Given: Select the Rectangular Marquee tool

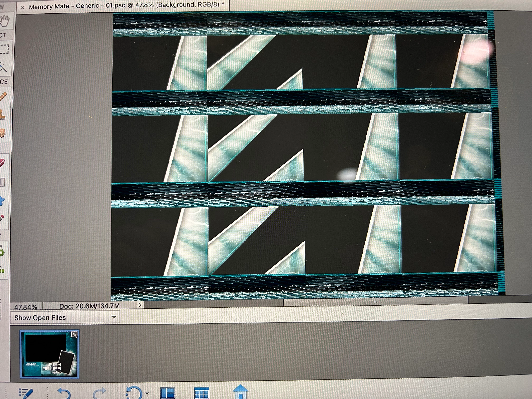Looking at the screenshot, I should coord(4,49).
